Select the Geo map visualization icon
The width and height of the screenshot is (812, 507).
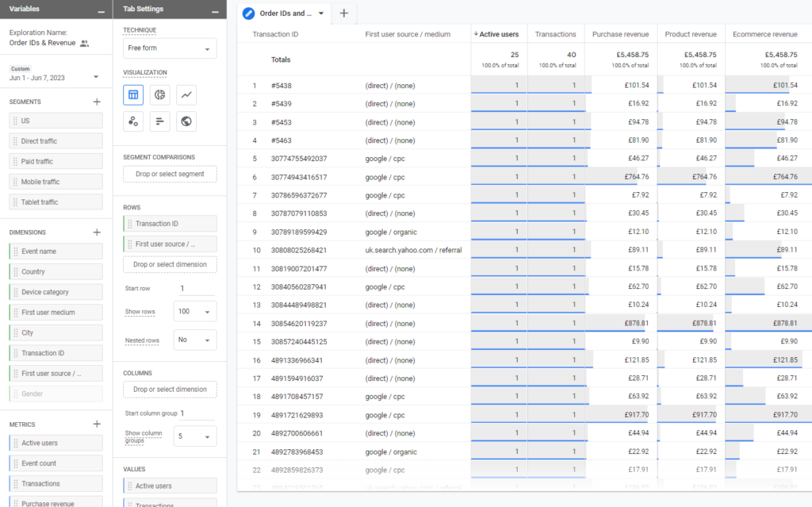coord(186,121)
